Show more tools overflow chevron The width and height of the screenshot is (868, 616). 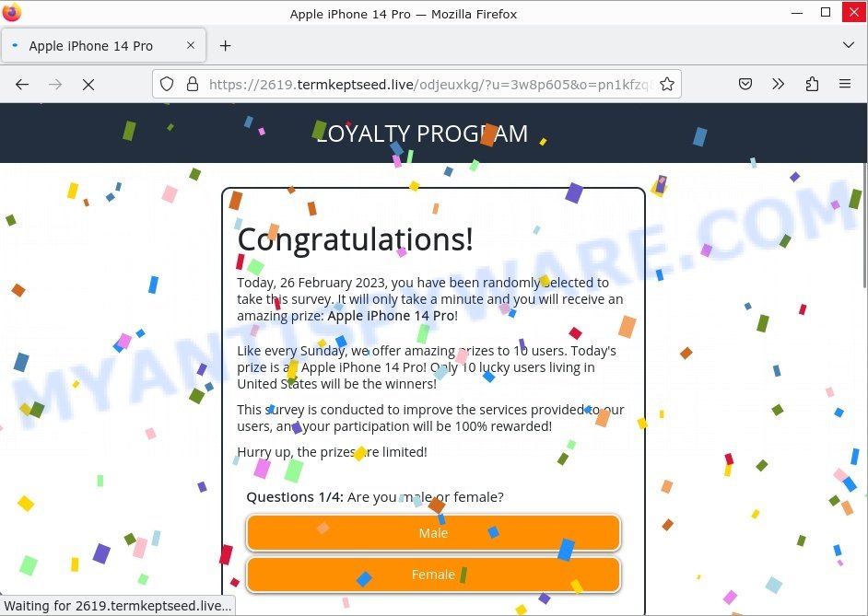pos(779,84)
